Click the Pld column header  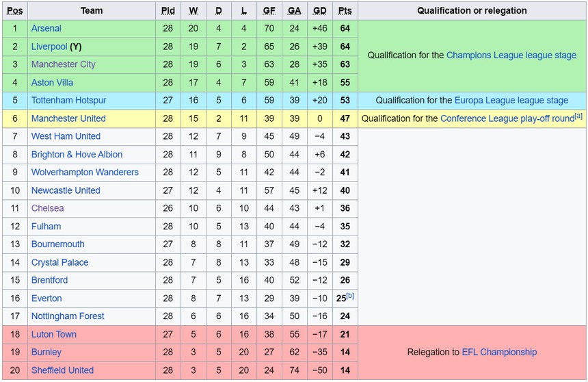point(168,11)
